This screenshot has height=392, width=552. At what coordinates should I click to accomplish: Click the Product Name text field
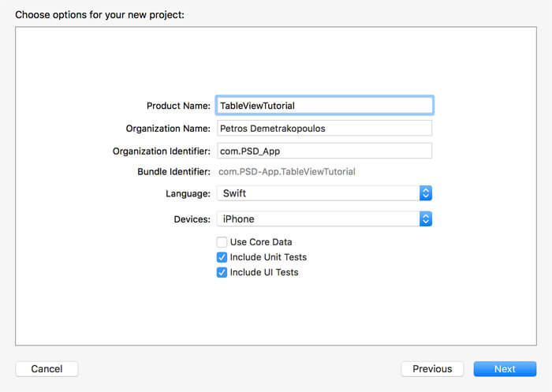[x=324, y=106]
